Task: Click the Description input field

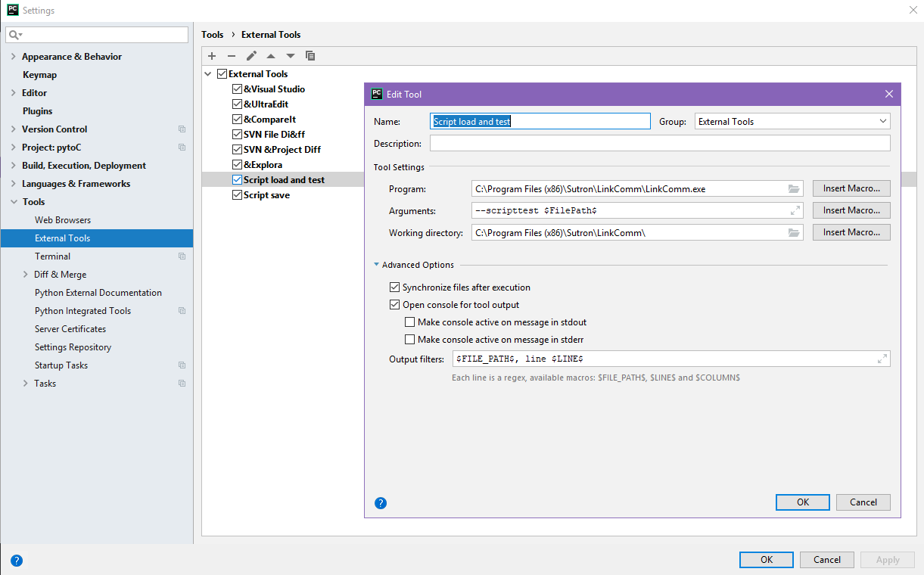Action: pyautogui.click(x=660, y=144)
